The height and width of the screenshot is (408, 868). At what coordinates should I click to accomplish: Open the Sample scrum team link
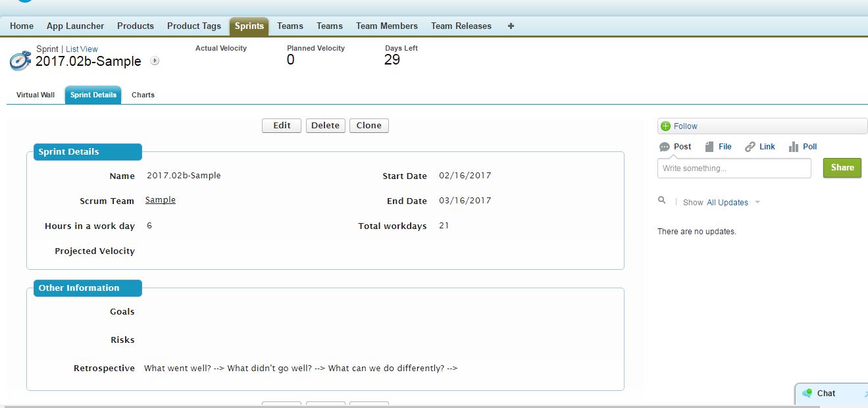tap(160, 200)
